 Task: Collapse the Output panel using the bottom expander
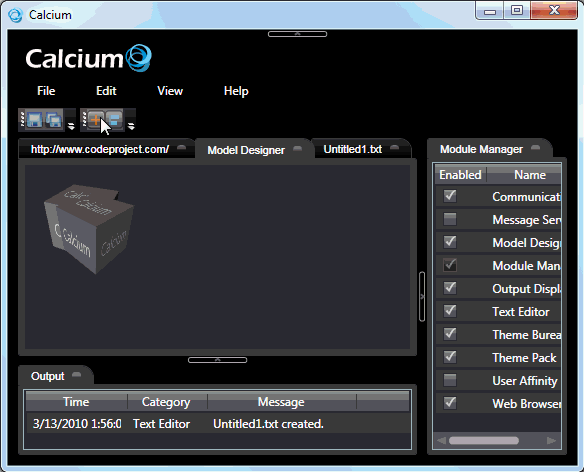(218, 360)
